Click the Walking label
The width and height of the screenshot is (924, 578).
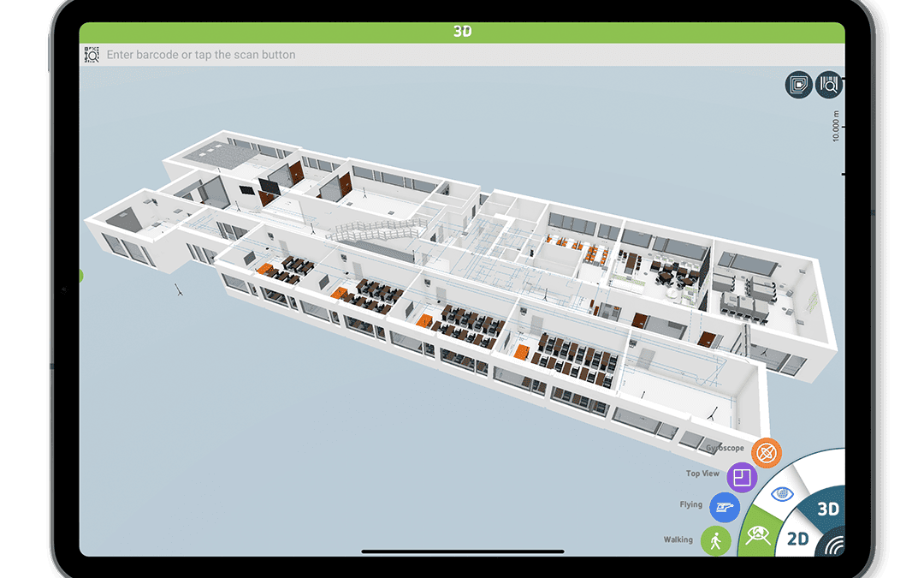(678, 539)
